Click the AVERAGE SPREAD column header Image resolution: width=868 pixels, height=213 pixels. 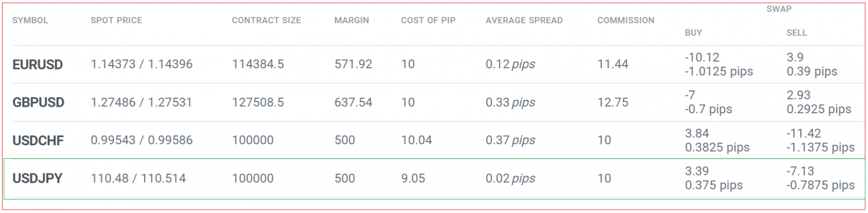(x=524, y=21)
